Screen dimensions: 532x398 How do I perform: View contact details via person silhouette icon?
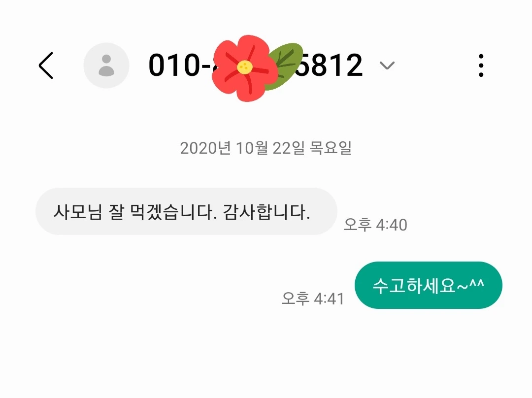tap(106, 66)
